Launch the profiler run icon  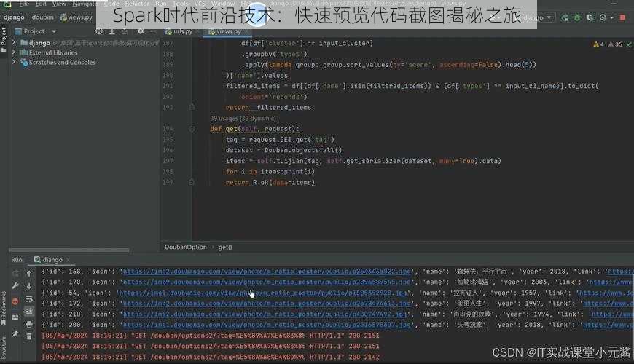603,17
